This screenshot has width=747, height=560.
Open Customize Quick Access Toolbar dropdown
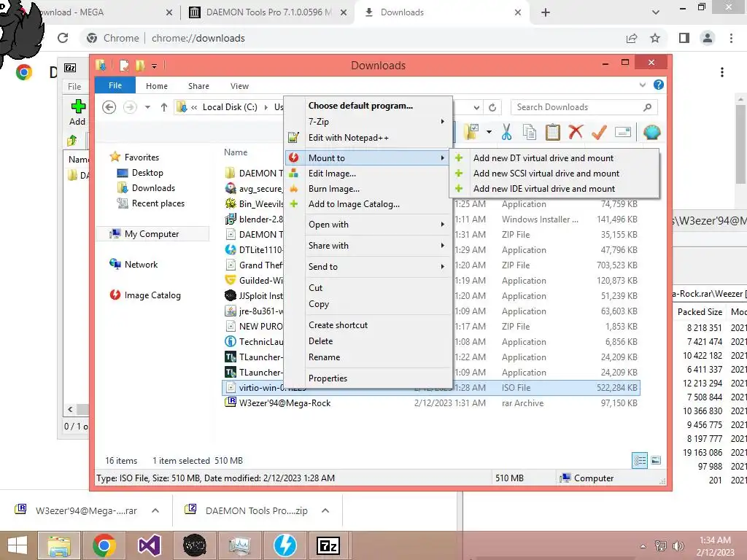155,66
